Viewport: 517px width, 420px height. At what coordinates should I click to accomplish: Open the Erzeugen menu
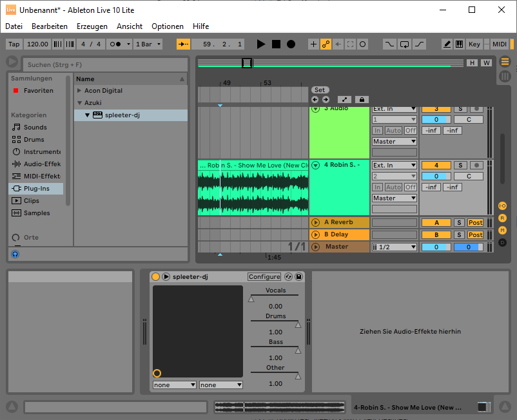pyautogui.click(x=92, y=26)
